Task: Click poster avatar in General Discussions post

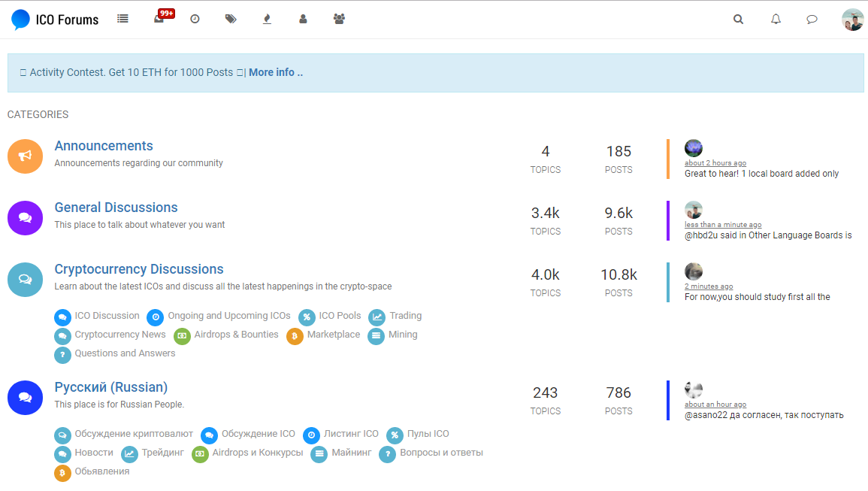Action: pos(694,210)
